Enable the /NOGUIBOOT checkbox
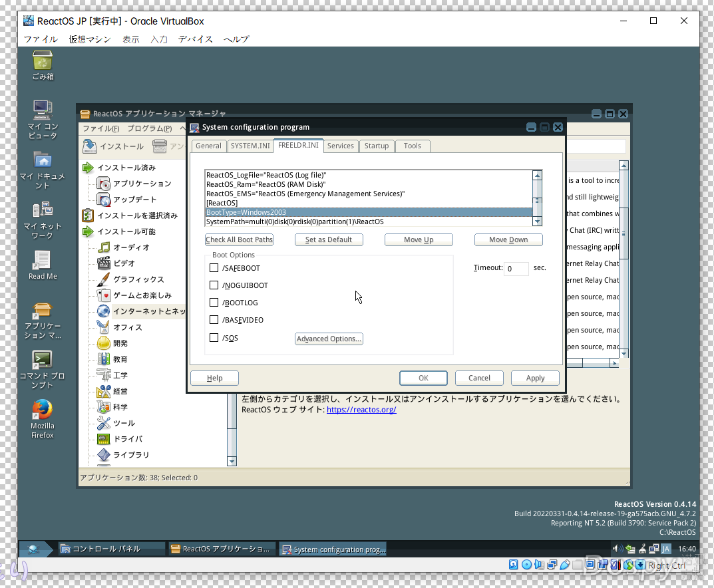The width and height of the screenshot is (714, 588). [214, 285]
